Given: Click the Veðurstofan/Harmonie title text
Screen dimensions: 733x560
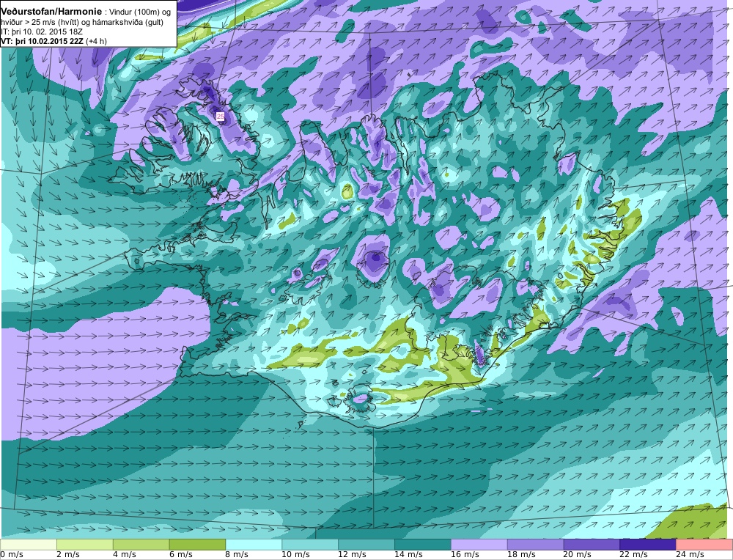Looking at the screenshot, I should click(x=51, y=12).
